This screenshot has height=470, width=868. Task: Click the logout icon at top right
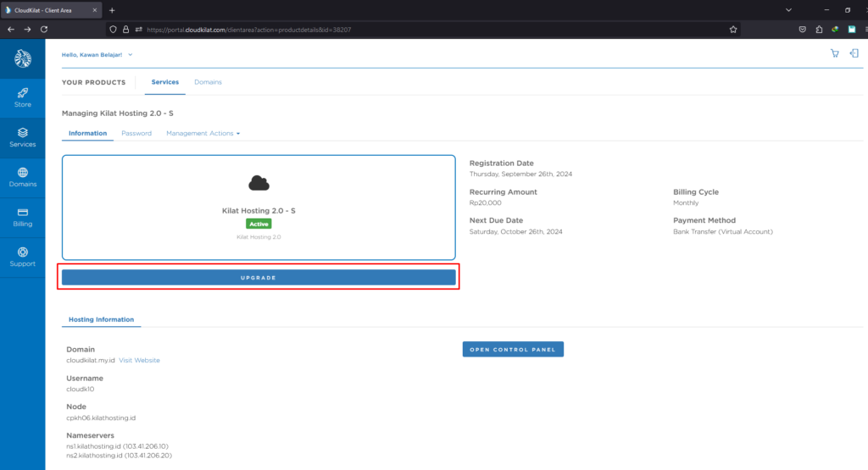point(854,53)
